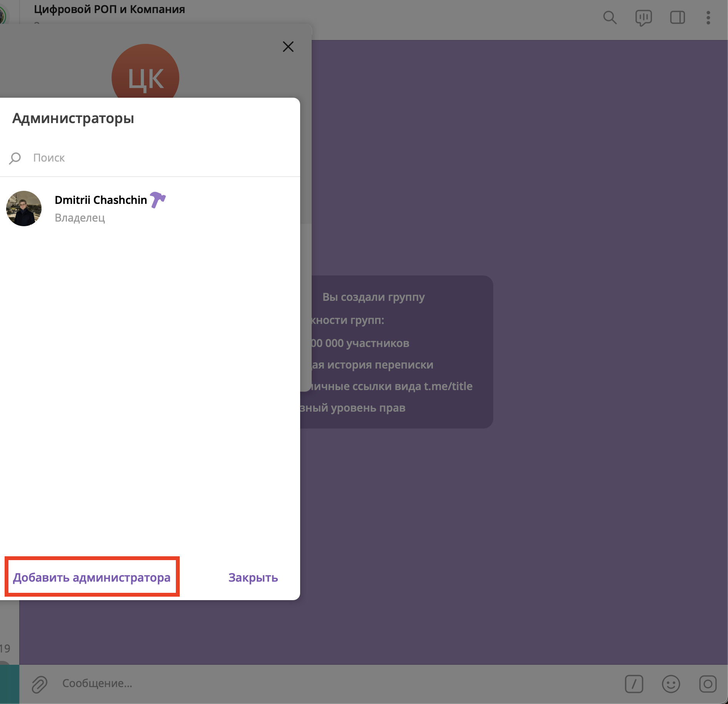Start a video chat from header icon
The width and height of the screenshot is (728, 704).
click(x=643, y=18)
